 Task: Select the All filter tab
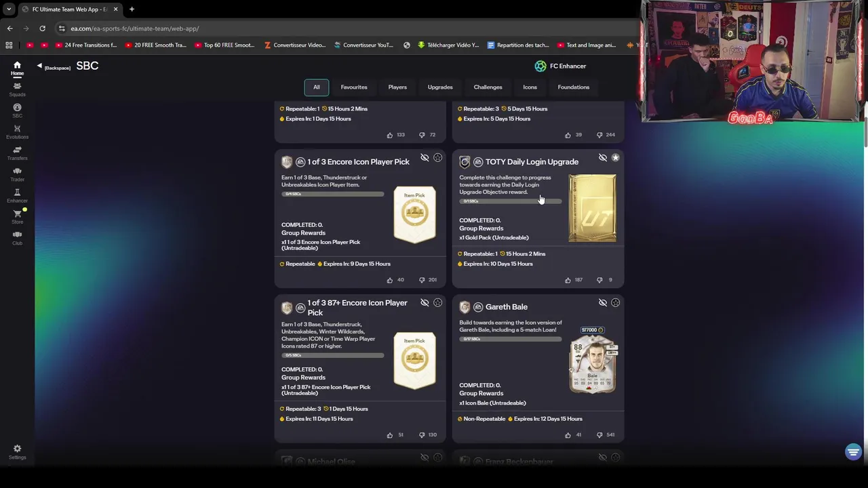click(x=316, y=87)
